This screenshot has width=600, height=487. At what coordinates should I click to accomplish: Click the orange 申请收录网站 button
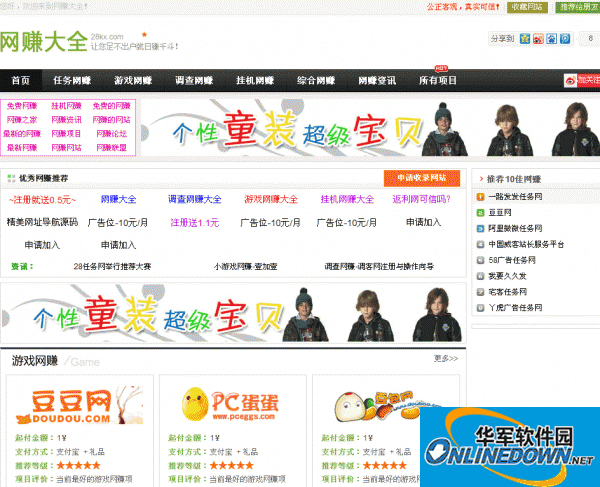tap(422, 178)
